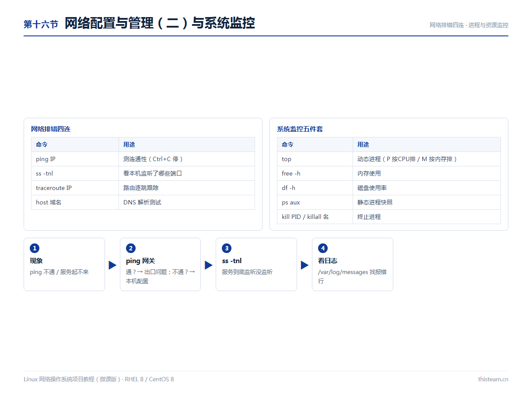
Task: Click the 看本机监听了哪些端口 cell
Action: [x=187, y=173]
